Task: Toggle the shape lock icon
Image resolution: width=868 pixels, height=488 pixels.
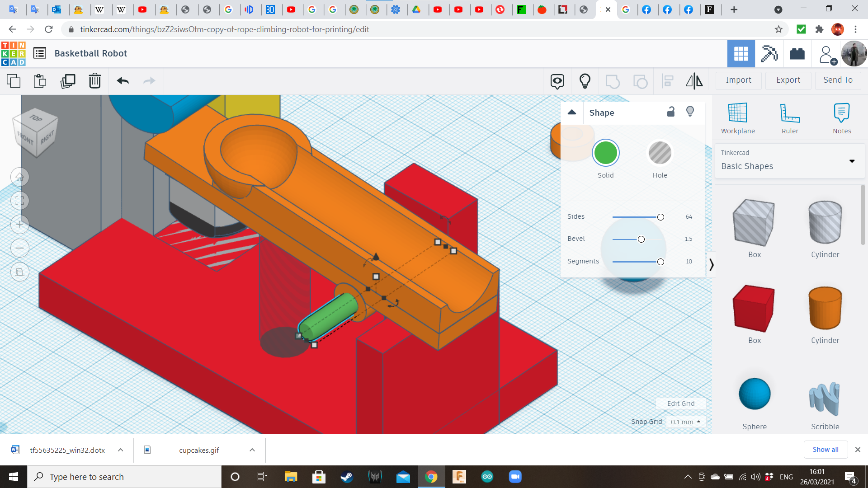Action: pyautogui.click(x=671, y=112)
